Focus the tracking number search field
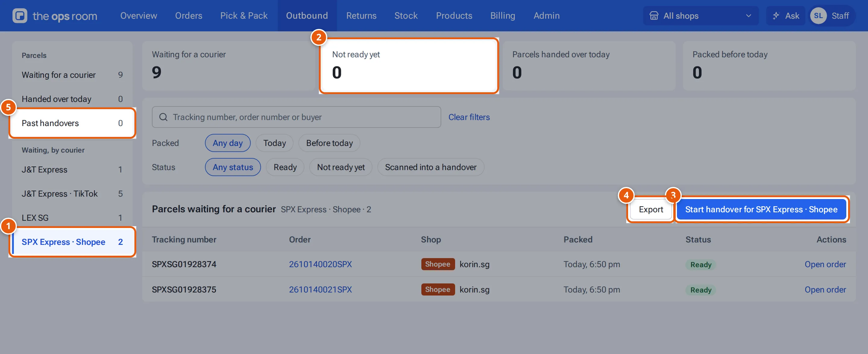Viewport: 868px width, 354px height. tap(296, 117)
